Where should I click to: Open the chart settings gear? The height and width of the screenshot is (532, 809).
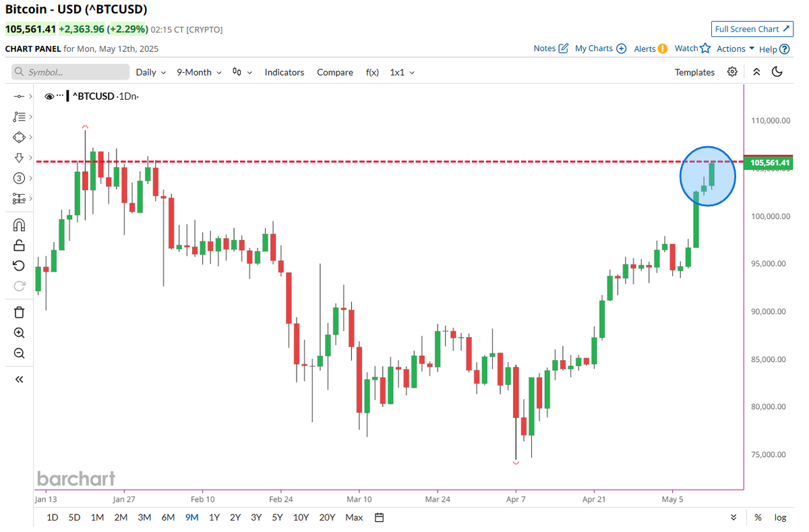tap(732, 72)
